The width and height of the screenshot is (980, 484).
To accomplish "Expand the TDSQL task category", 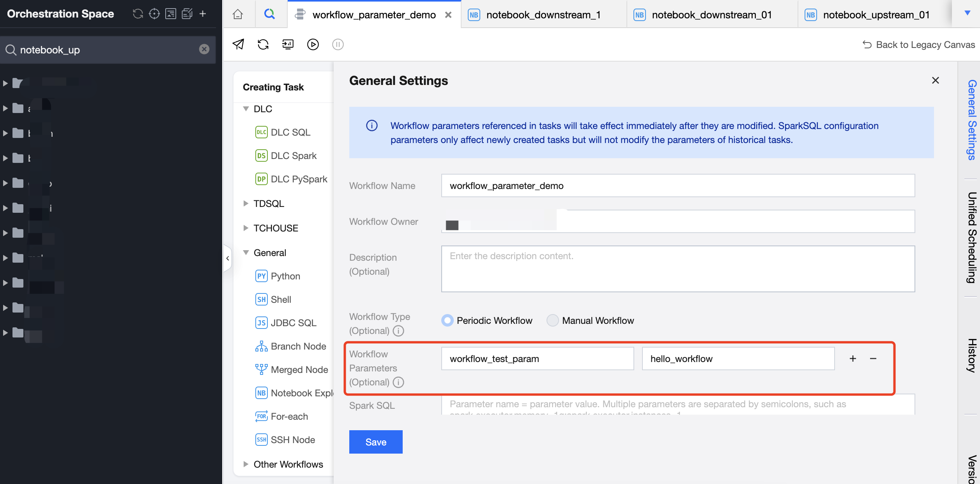I will coord(246,203).
